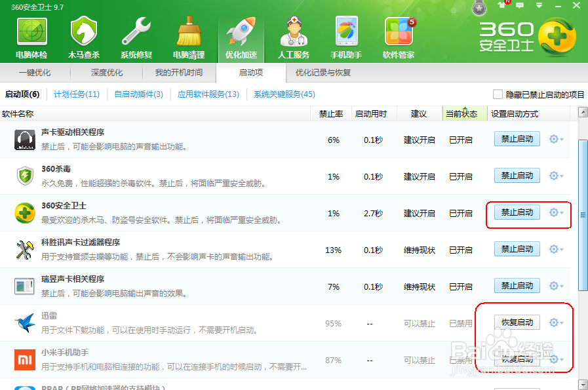This screenshot has width=588, height=390.
Task: Sort by 禁止率 column header
Action: click(331, 113)
